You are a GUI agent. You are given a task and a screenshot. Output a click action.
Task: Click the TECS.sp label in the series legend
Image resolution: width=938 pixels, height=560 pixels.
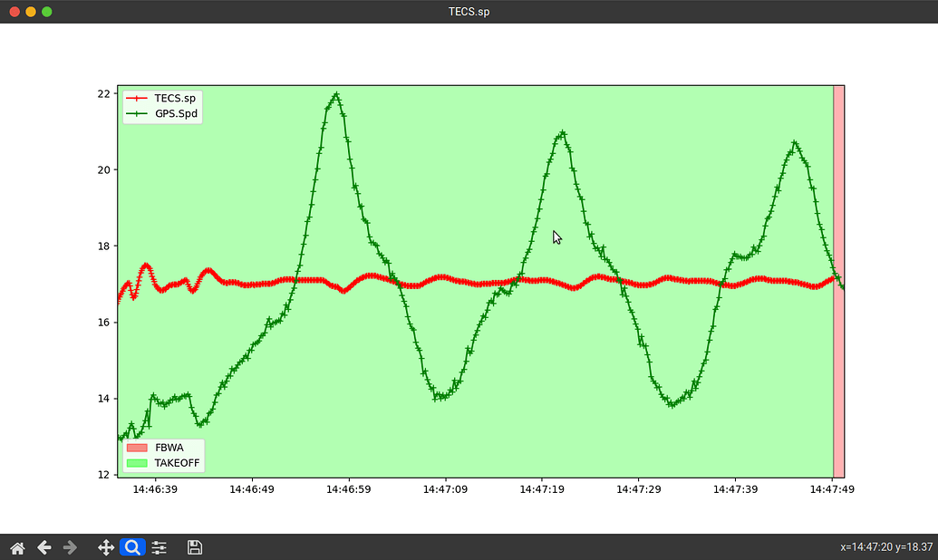click(x=174, y=98)
